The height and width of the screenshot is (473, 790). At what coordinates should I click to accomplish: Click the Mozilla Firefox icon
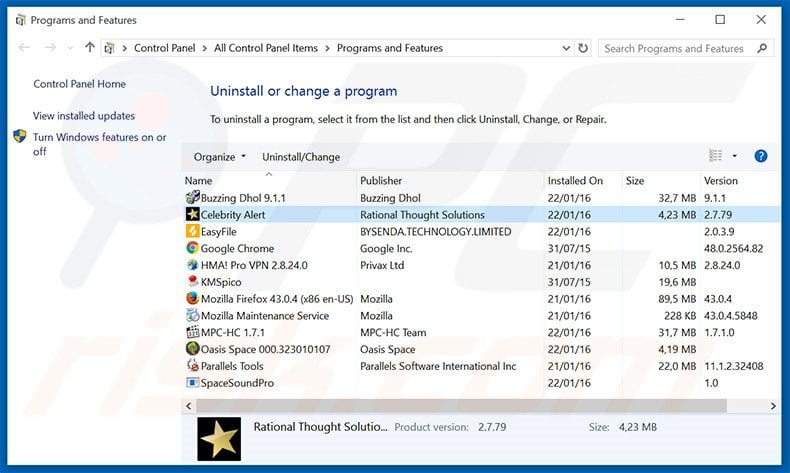pos(192,298)
